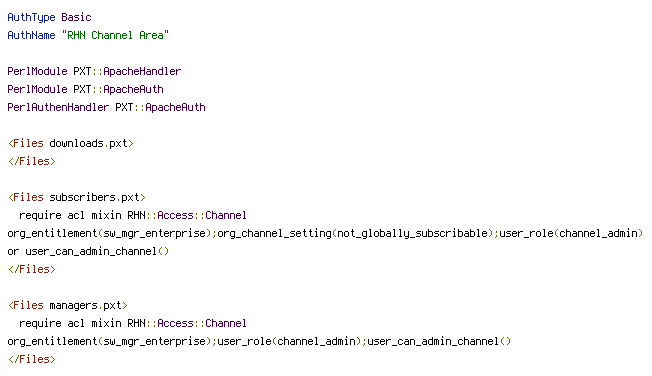Click the require acl line under managers.pxt

pos(133,324)
